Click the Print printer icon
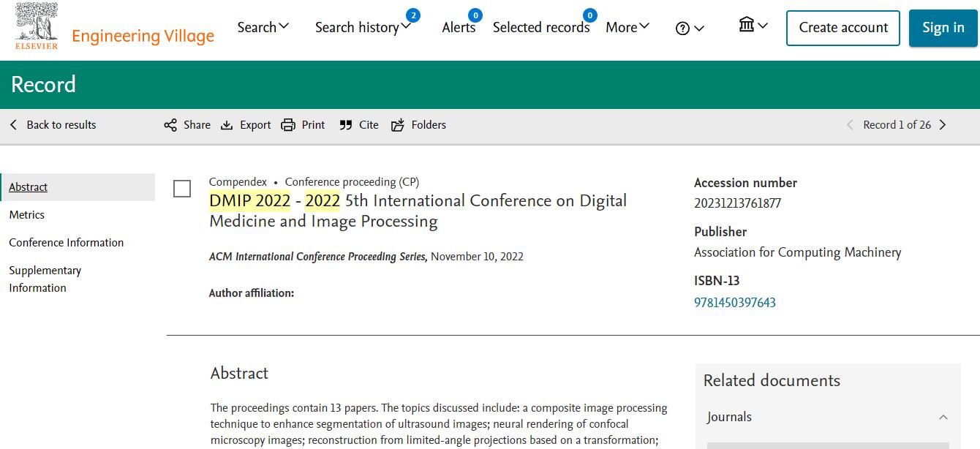The width and height of the screenshot is (980, 449). (x=288, y=125)
